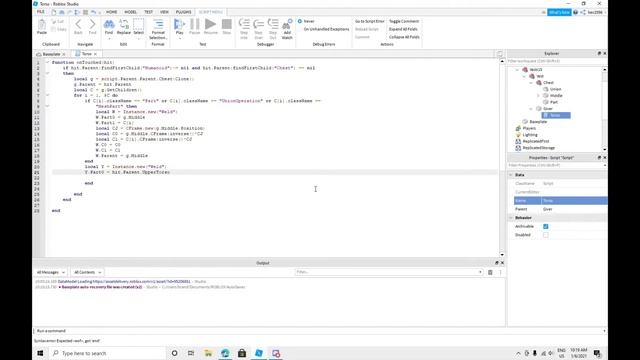
Task: Click Collapse All Folds
Action: [x=404, y=37]
